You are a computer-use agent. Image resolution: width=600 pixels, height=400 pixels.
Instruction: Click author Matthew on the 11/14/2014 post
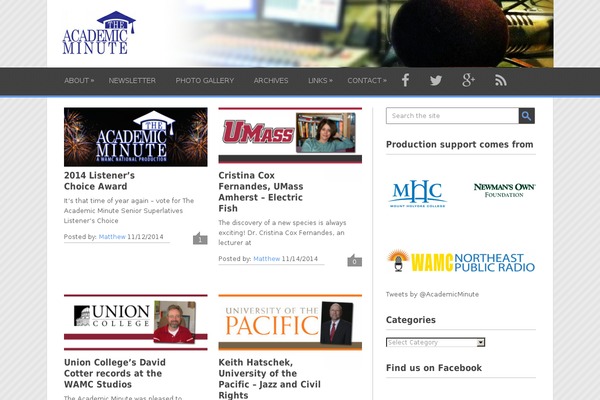(x=267, y=259)
